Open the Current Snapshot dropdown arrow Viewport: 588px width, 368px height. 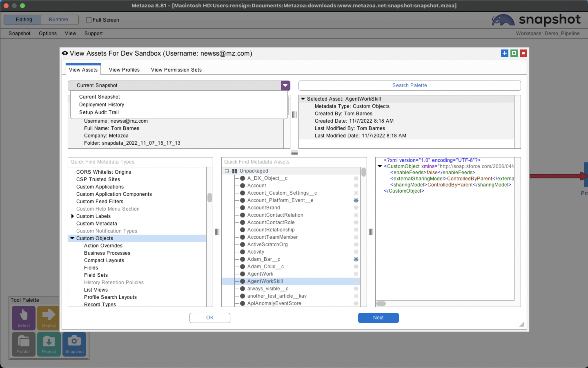click(285, 85)
